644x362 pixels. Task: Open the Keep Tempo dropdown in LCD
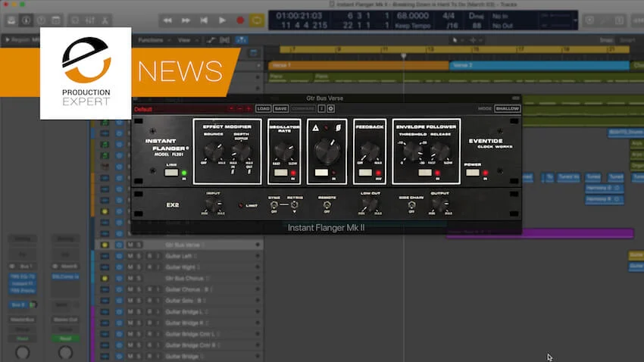[x=413, y=26]
